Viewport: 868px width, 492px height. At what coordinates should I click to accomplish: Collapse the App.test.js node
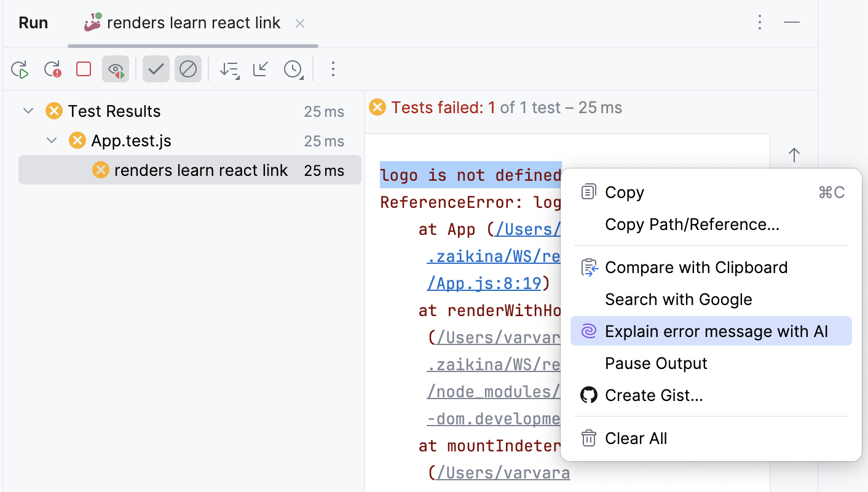pyautogui.click(x=52, y=140)
